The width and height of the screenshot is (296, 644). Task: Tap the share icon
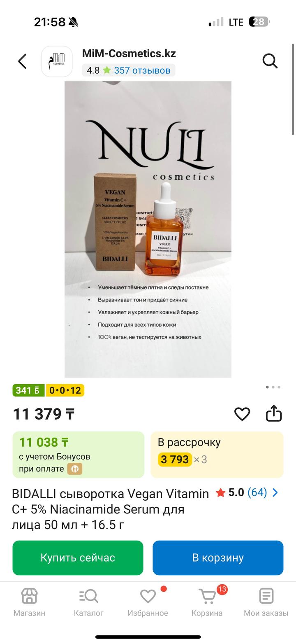click(x=273, y=414)
